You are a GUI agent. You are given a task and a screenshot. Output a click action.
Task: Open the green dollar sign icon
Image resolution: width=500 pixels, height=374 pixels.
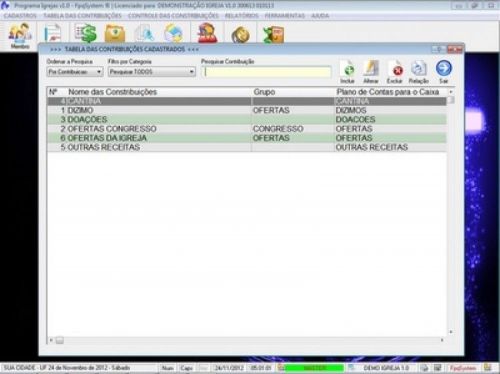[x=86, y=33]
